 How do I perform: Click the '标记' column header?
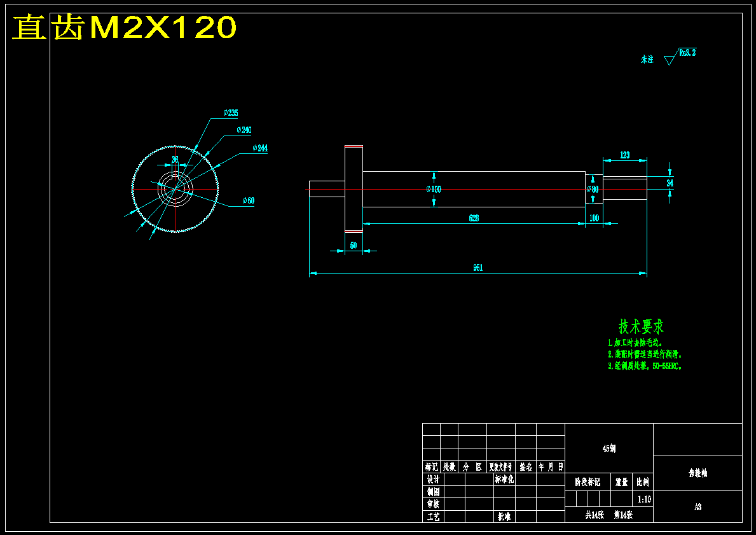coord(432,467)
